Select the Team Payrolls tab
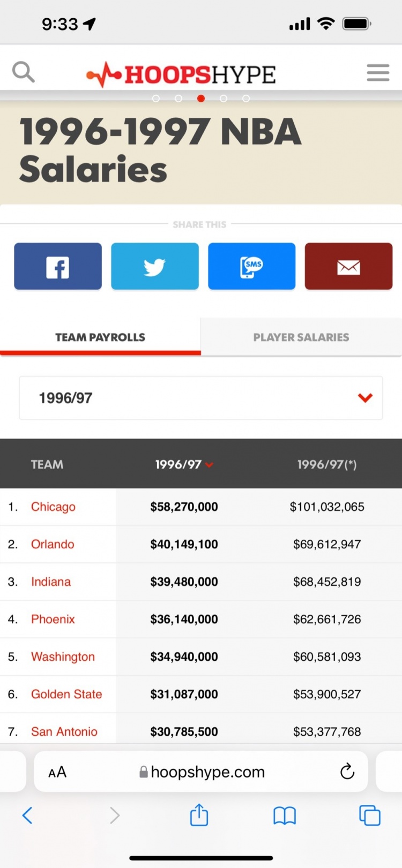This screenshot has width=402, height=868. pos(100,337)
